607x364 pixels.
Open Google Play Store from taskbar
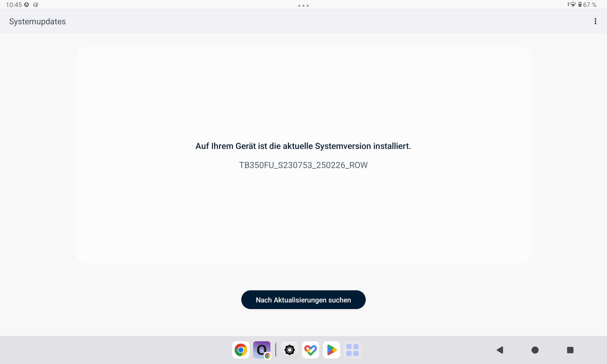click(x=331, y=350)
